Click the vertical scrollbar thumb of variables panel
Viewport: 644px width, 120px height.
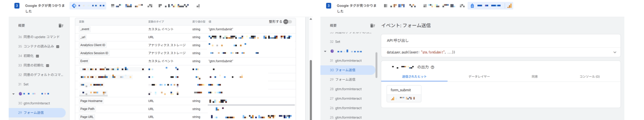tap(311, 90)
